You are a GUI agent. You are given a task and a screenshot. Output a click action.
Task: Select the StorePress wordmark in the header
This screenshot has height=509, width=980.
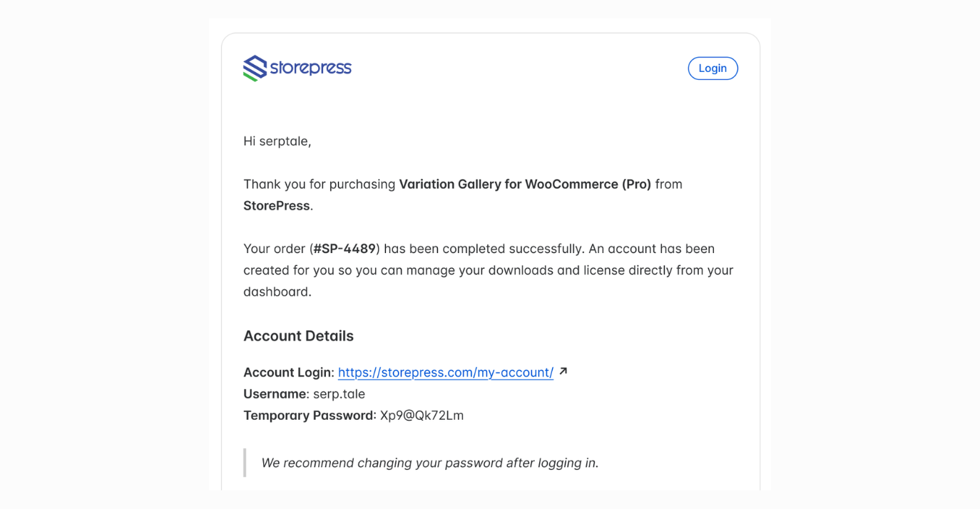[x=311, y=68]
